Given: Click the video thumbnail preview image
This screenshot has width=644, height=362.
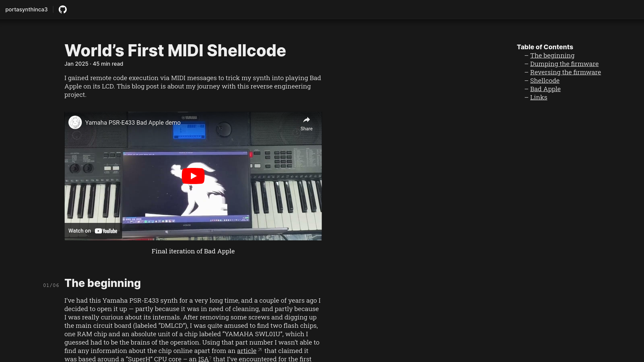Looking at the screenshot, I should click(x=193, y=176).
